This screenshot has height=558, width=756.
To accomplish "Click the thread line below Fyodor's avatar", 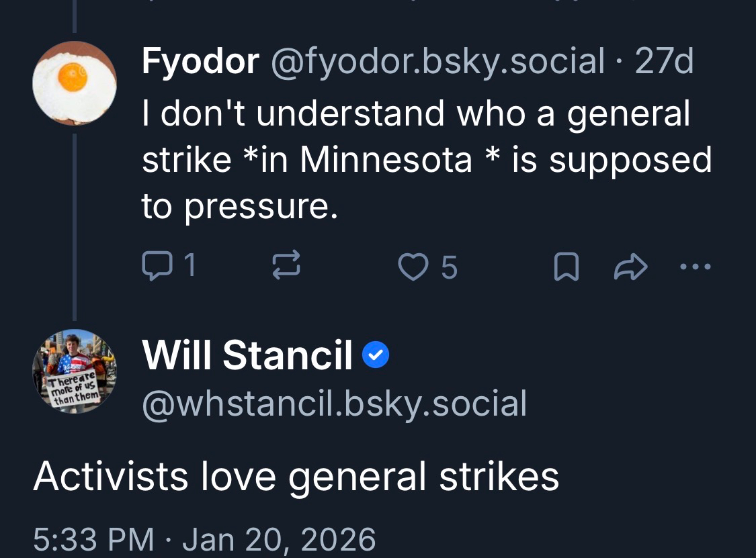I will (75, 222).
